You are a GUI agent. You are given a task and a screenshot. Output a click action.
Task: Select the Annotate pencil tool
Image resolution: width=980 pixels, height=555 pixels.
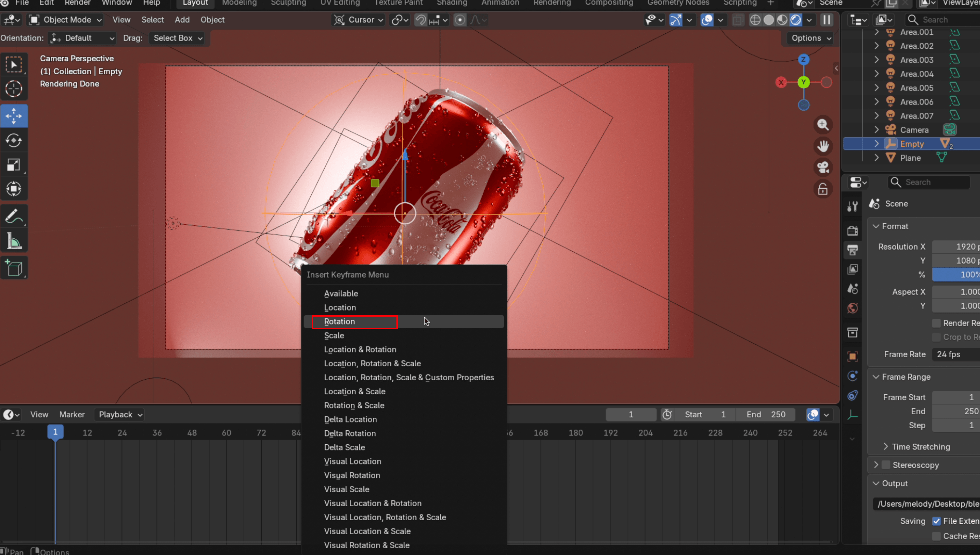coord(14,216)
